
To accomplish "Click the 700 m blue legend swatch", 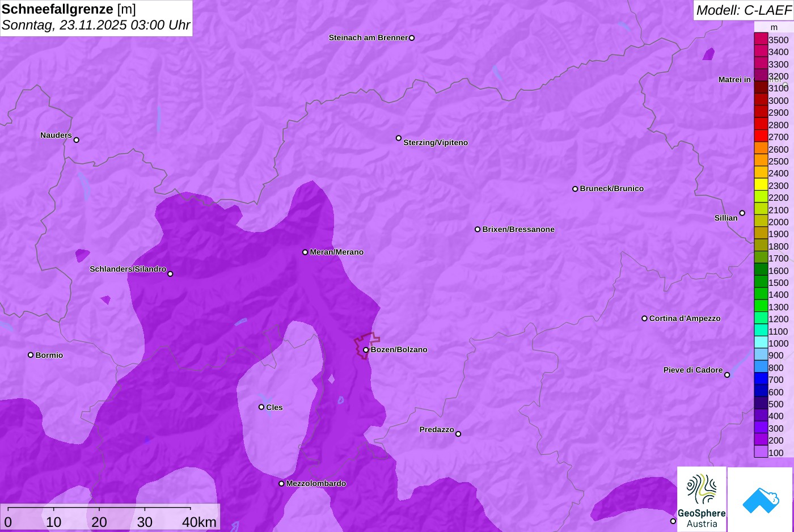I will click(x=761, y=379).
